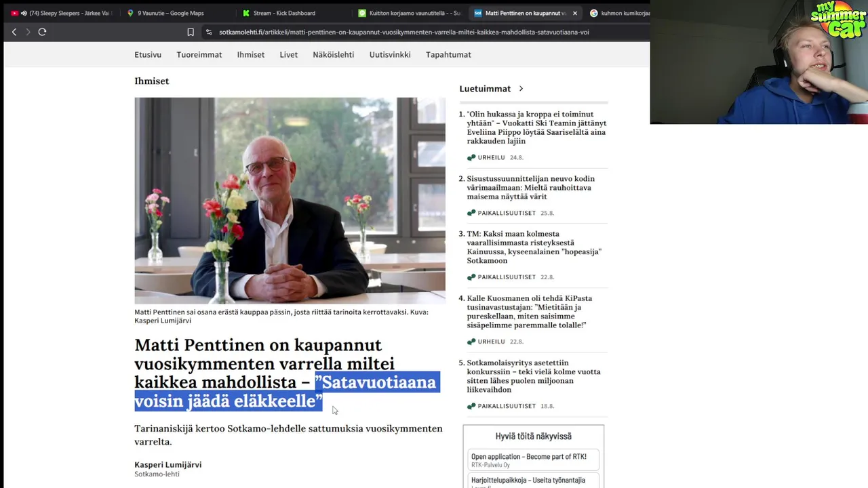Click PAIKALLISUUTISET tag dated 22.8.
Image resolution: width=868 pixels, height=488 pixels.
[507, 277]
